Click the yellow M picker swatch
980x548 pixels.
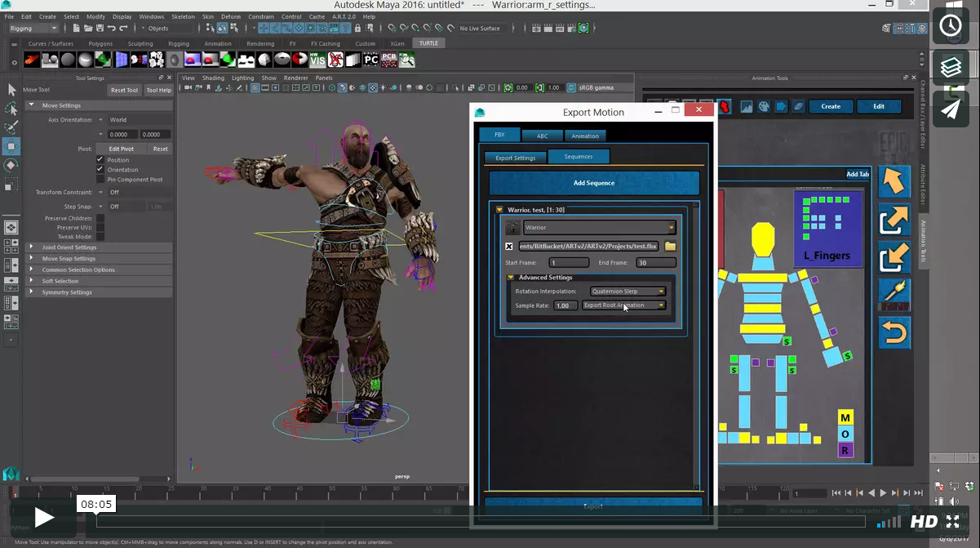coord(845,418)
